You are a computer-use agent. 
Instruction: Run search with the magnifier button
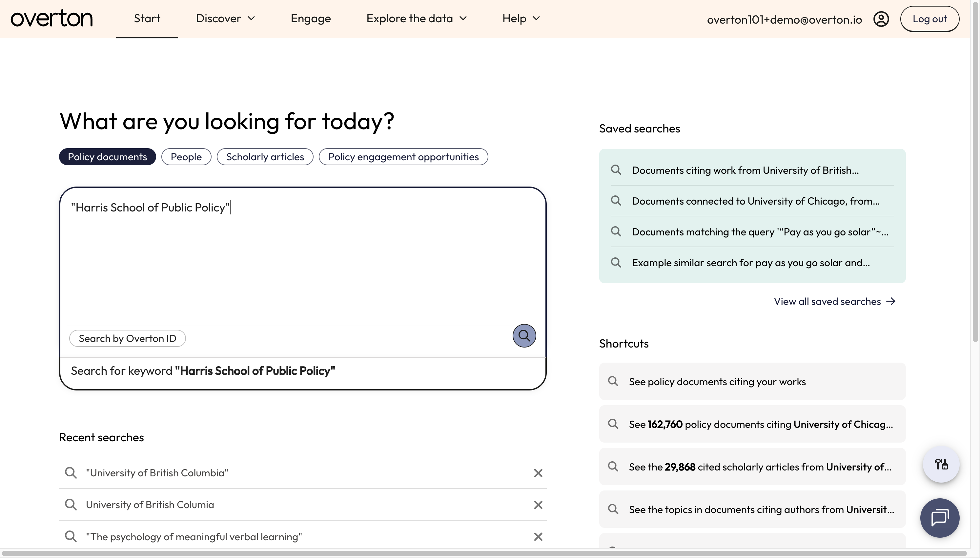524,336
